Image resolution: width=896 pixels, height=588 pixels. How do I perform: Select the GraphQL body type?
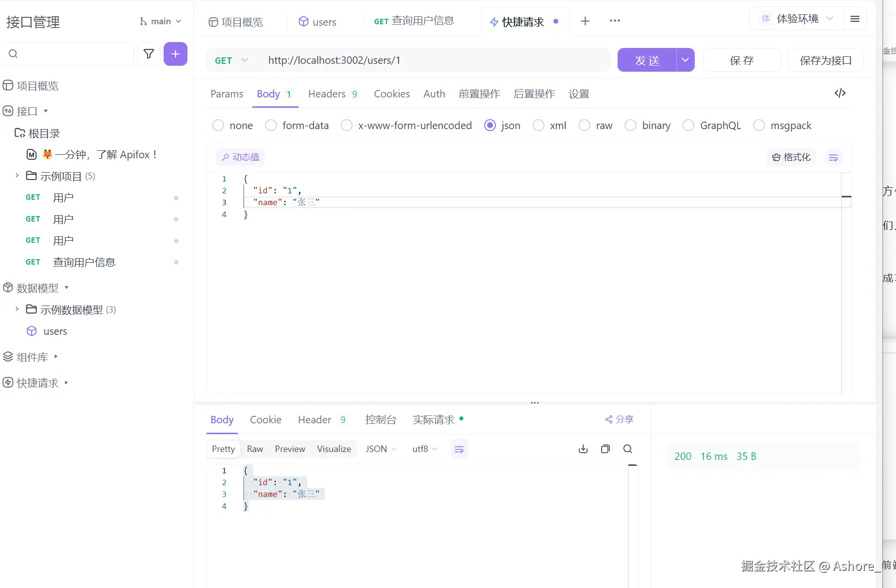[x=688, y=126]
